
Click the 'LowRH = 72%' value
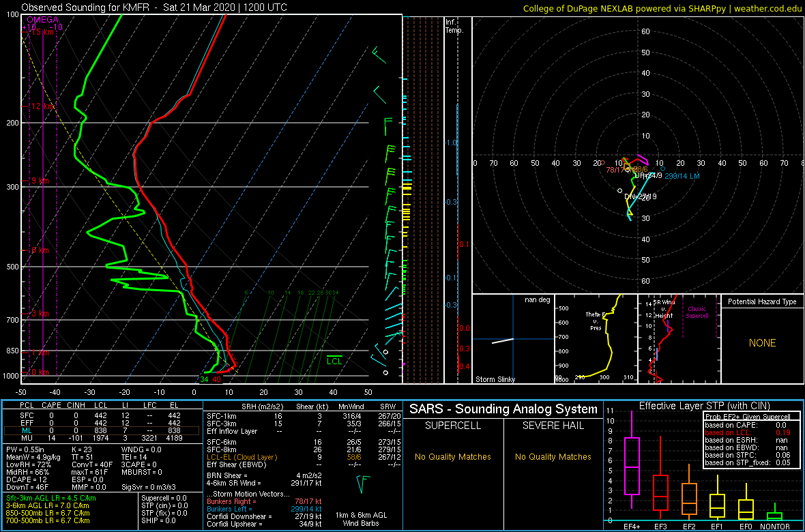(29, 465)
